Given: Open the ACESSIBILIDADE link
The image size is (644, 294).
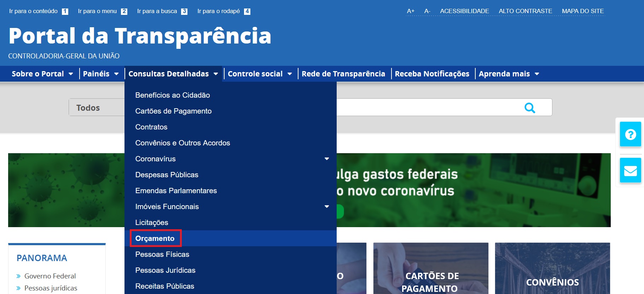Looking at the screenshot, I should [x=464, y=11].
